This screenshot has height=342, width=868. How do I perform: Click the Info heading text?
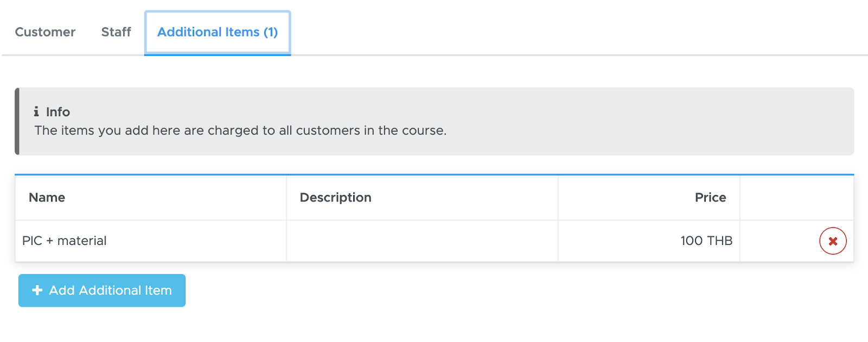58,112
